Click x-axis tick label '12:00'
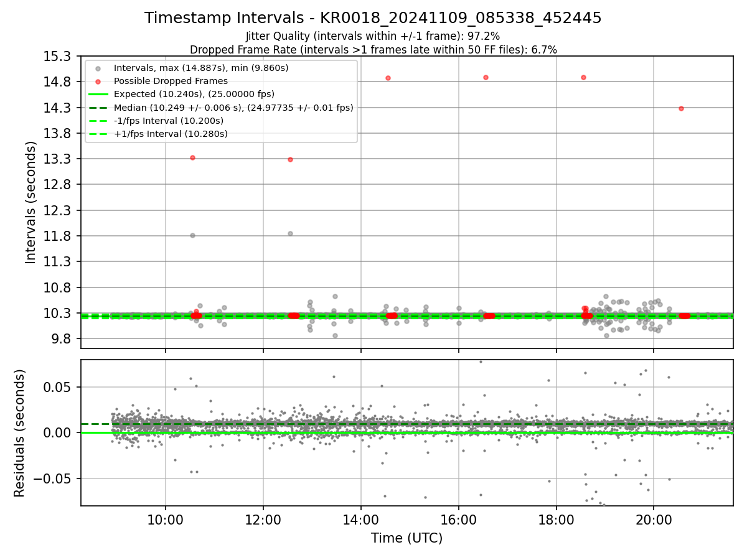Image resolution: width=747 pixels, height=560 pixels. [263, 520]
